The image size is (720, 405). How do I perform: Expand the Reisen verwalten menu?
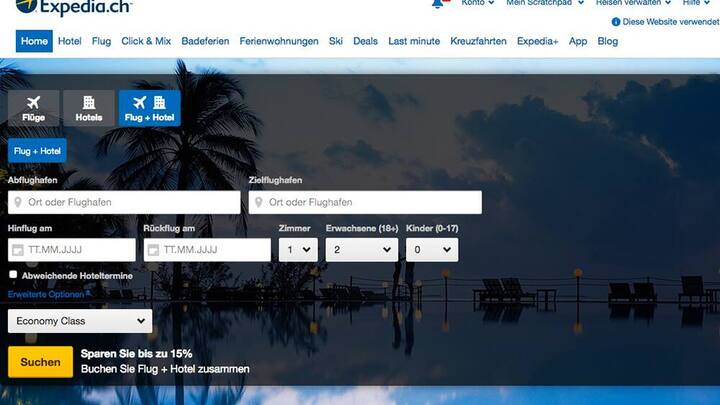634,3
